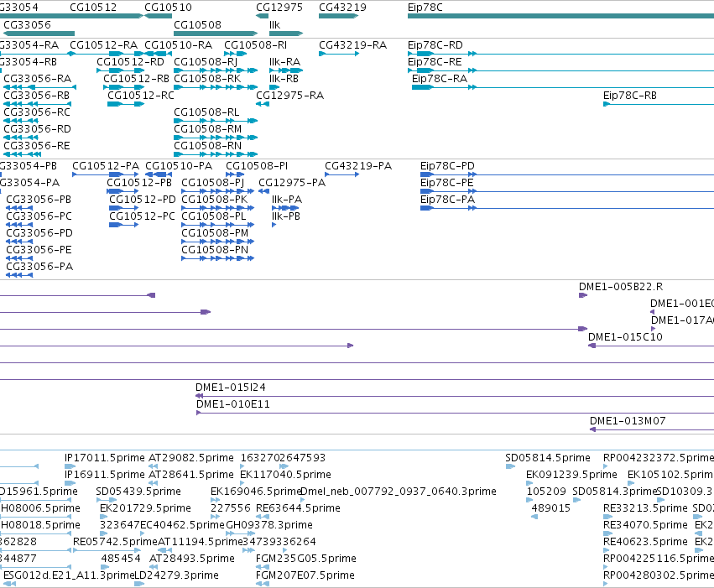
Task: Select transcript CG10508-RL
Action: [206, 112]
